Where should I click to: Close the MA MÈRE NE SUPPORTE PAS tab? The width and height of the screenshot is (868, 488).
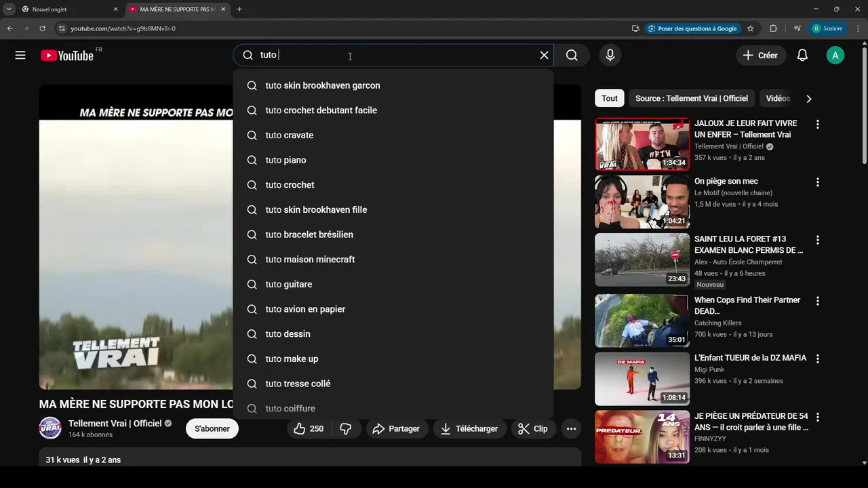[224, 9]
